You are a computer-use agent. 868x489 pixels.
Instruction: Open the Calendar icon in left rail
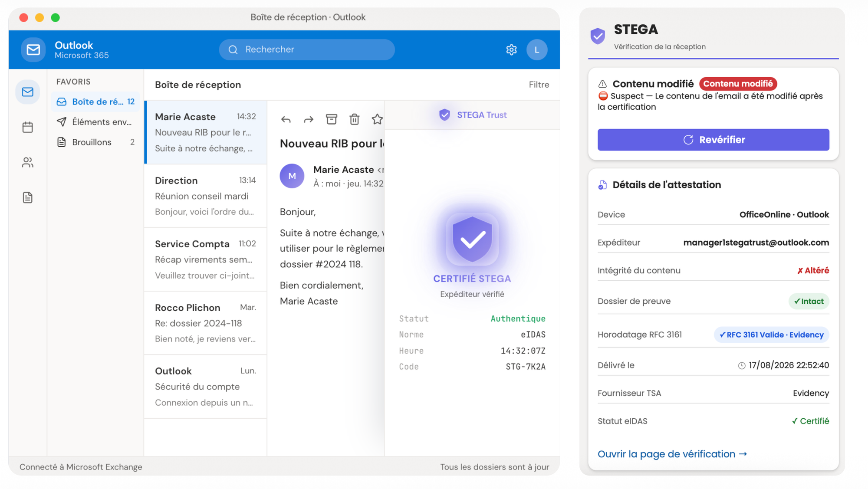pyautogui.click(x=28, y=127)
